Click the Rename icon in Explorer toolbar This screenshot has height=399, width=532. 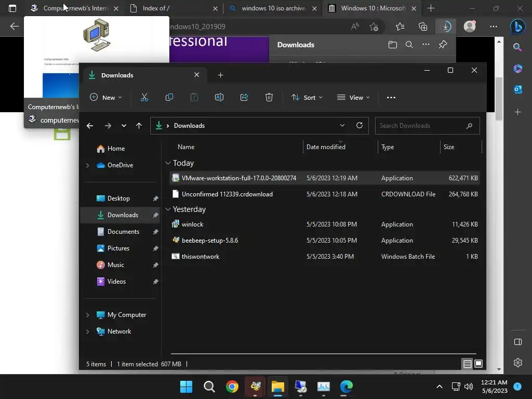tap(219, 97)
